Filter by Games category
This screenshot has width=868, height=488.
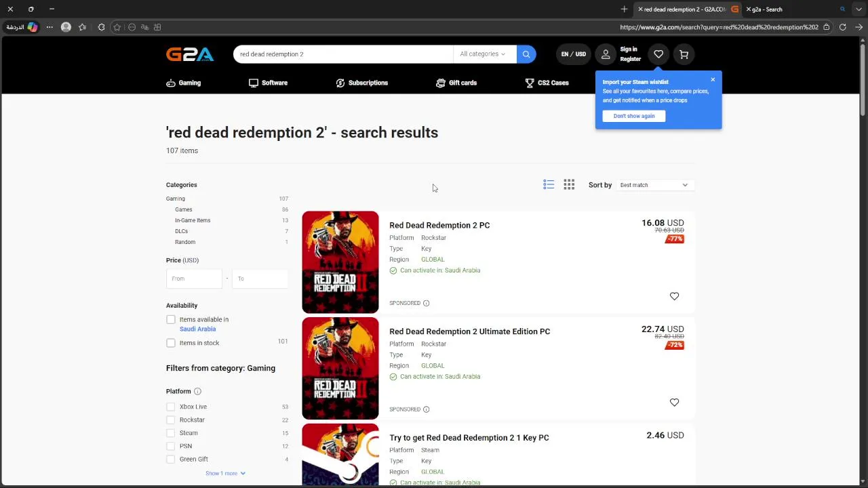(x=184, y=209)
